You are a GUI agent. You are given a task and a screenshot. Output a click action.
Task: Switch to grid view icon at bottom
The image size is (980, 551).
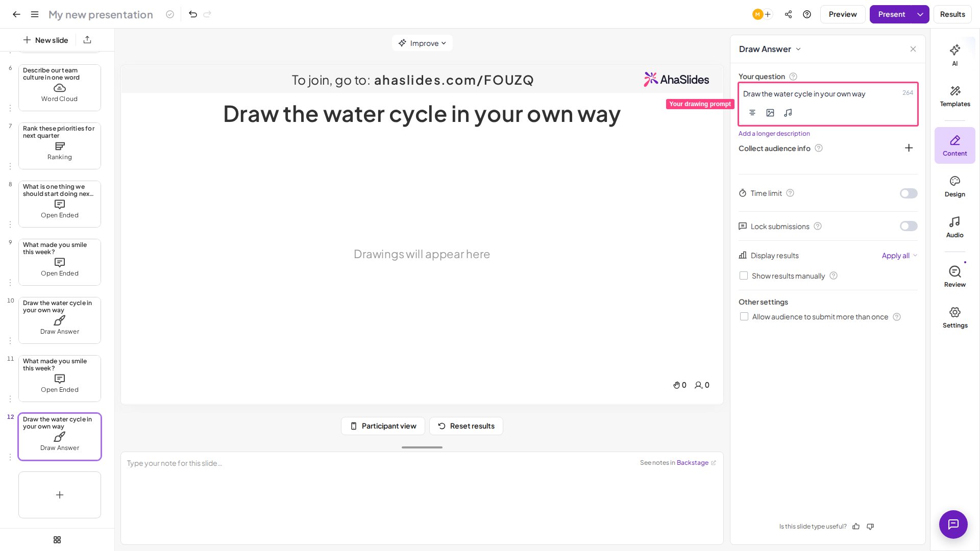[57, 540]
